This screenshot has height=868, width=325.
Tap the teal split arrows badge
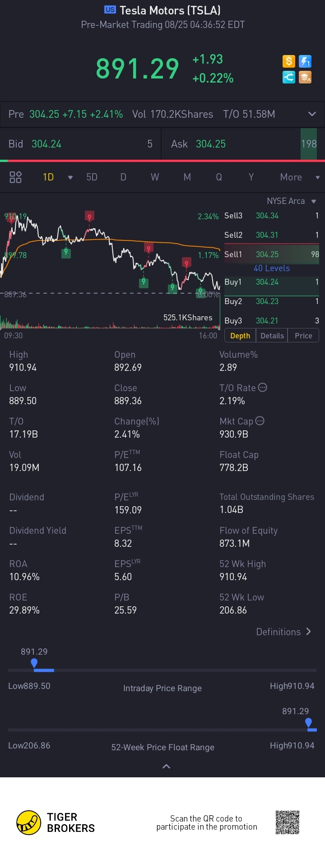[289, 77]
